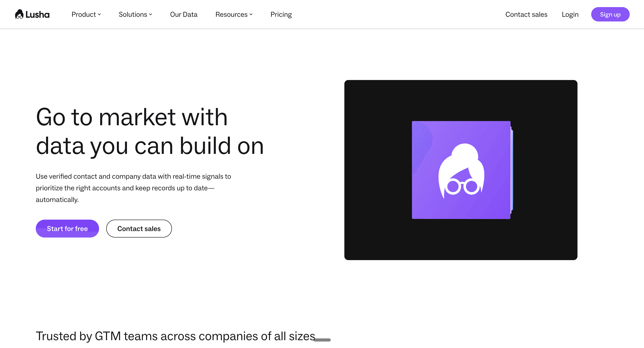
Task: Go to Our Data page
Action: pos(184,15)
